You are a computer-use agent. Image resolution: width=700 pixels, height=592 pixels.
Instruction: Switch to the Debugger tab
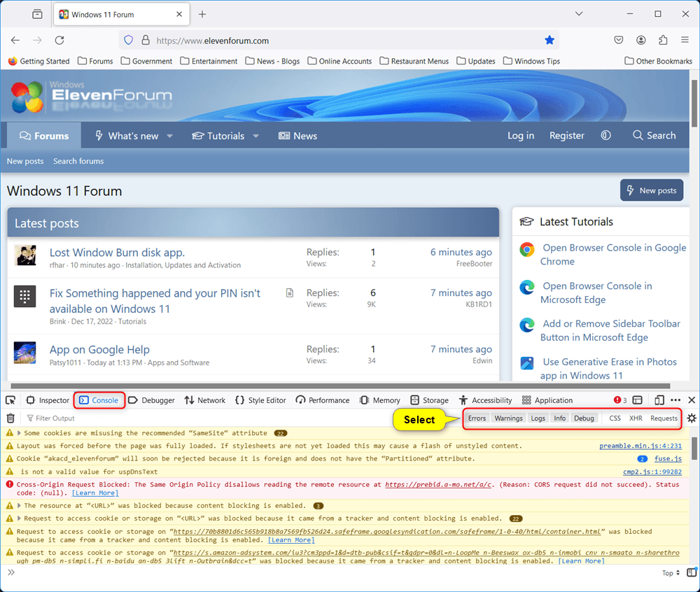point(152,400)
